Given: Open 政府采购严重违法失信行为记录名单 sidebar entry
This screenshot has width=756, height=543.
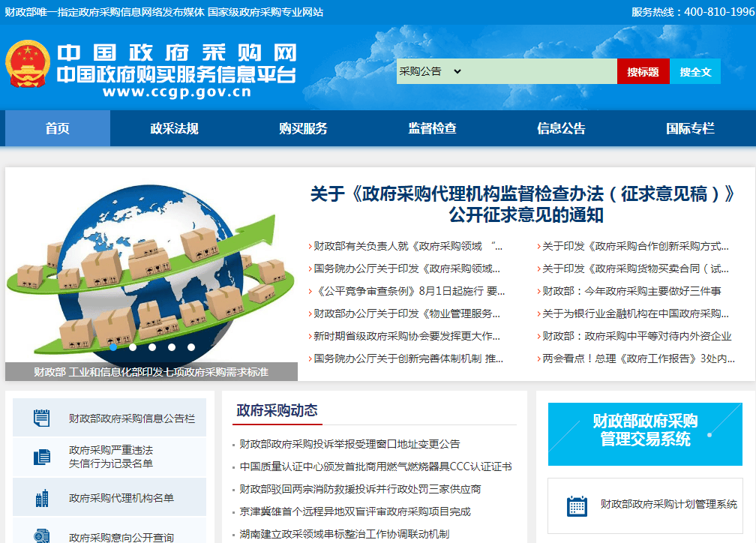Looking at the screenshot, I should click(109, 457).
